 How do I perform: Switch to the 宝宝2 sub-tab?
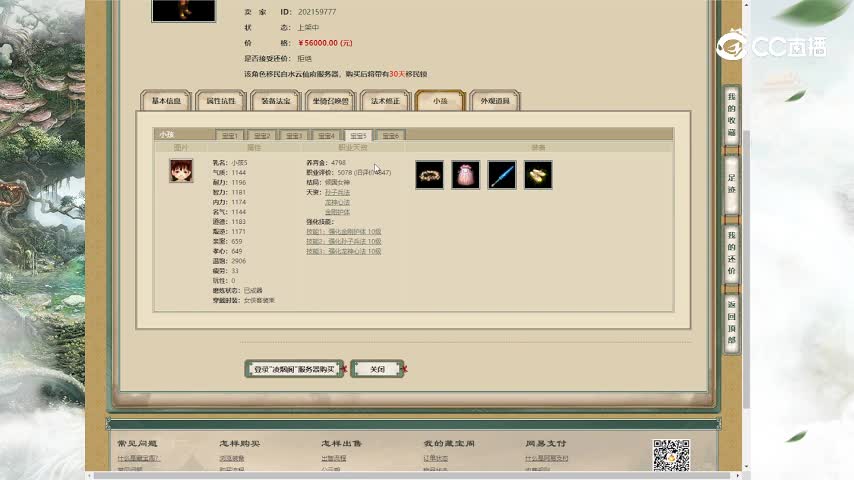pyautogui.click(x=262, y=136)
